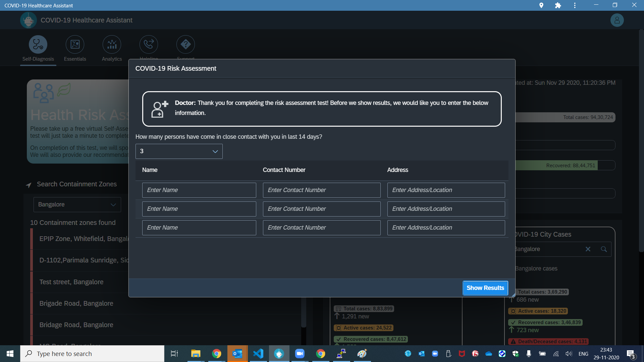Open Visual Studio Code from taskbar
The height and width of the screenshot is (362, 644).
[x=258, y=354]
